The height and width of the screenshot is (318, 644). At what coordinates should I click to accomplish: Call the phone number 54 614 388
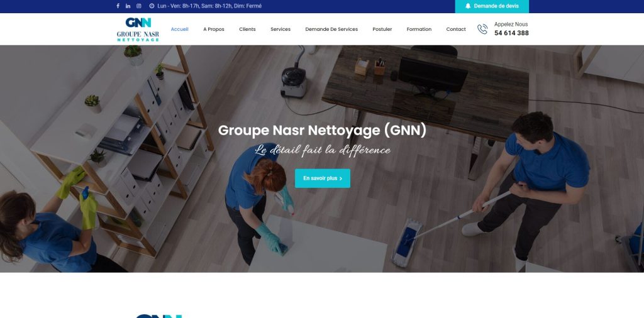click(511, 33)
